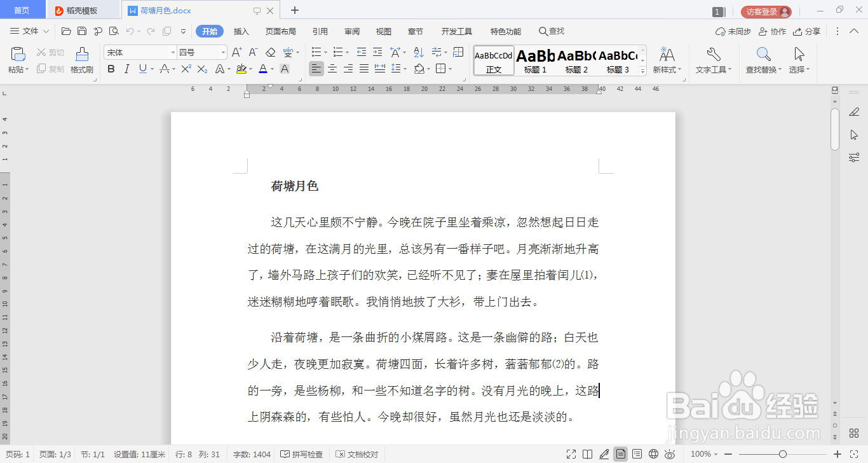This screenshot has width=868, height=463.
Task: Open the pen/edit tool in right sidebar
Action: pyautogui.click(x=854, y=112)
